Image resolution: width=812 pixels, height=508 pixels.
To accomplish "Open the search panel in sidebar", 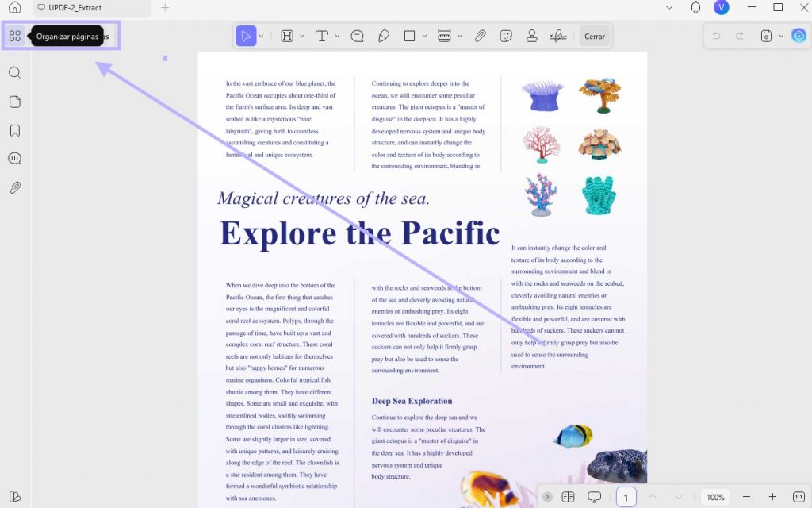I will (x=14, y=72).
